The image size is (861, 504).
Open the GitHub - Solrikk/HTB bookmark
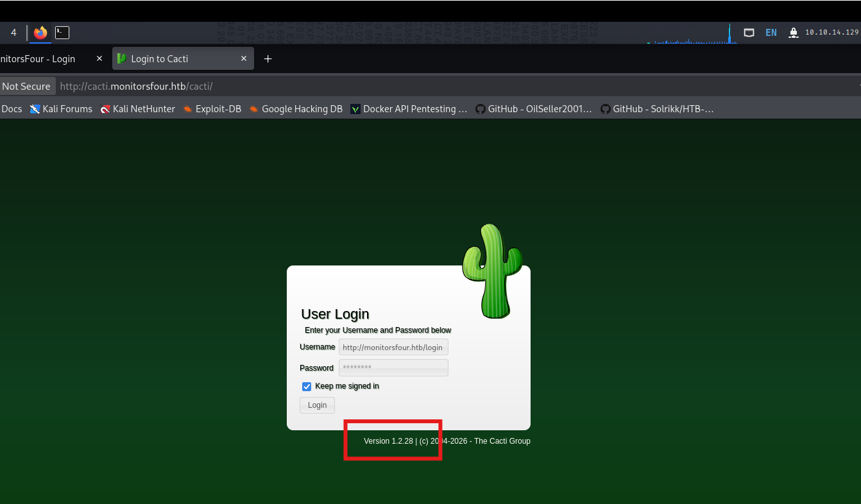pyautogui.click(x=657, y=109)
